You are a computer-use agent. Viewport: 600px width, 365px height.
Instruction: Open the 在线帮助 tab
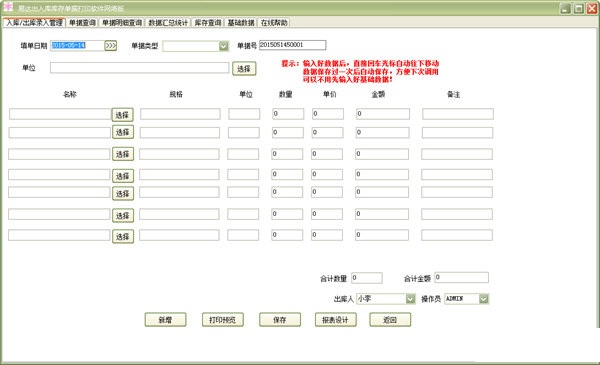pyautogui.click(x=274, y=23)
